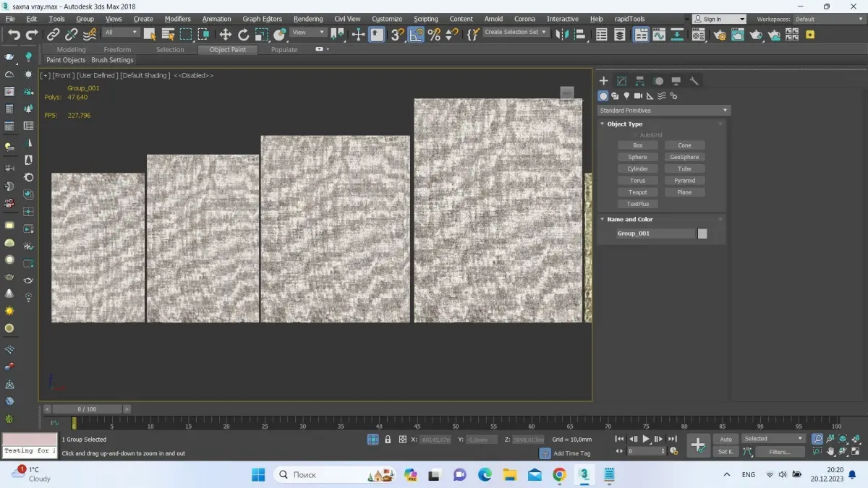Open the key filter Selected dropdown
Image resolution: width=868 pixels, height=488 pixels.
774,439
